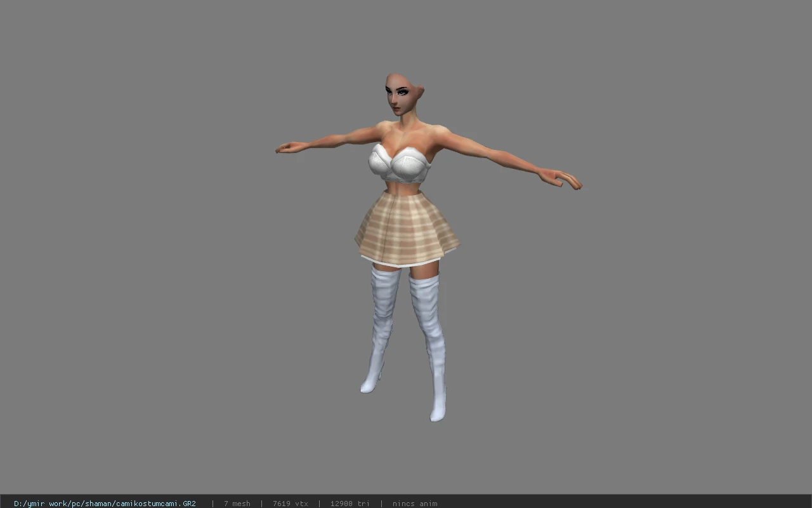Click the "nincs anim" status text
Viewport: 812px width, 508px height.
tap(415, 504)
